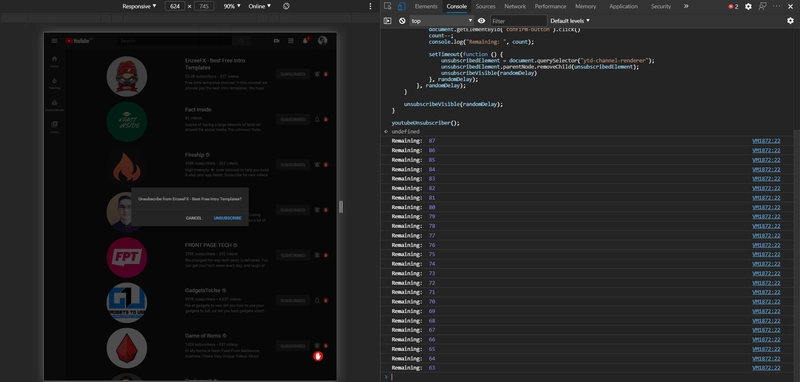Click the rotate viewport icon
The height and width of the screenshot is (382, 800).
click(286, 6)
